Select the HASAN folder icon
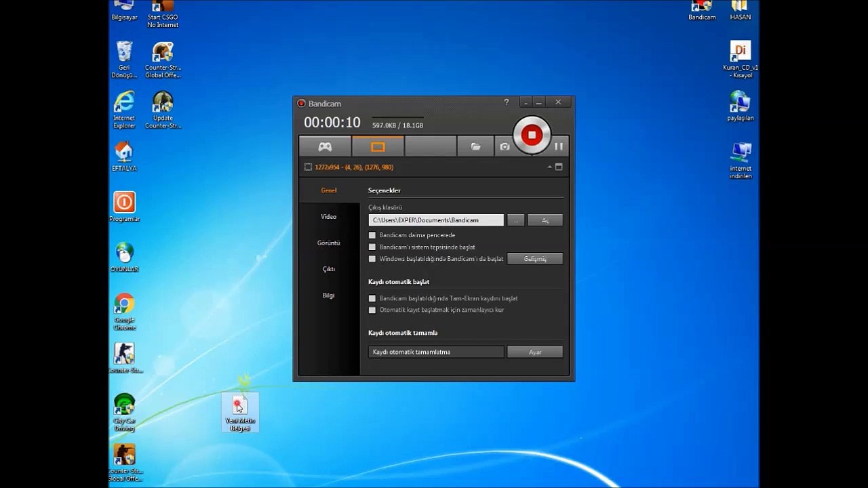The image size is (868, 488). coord(741,10)
